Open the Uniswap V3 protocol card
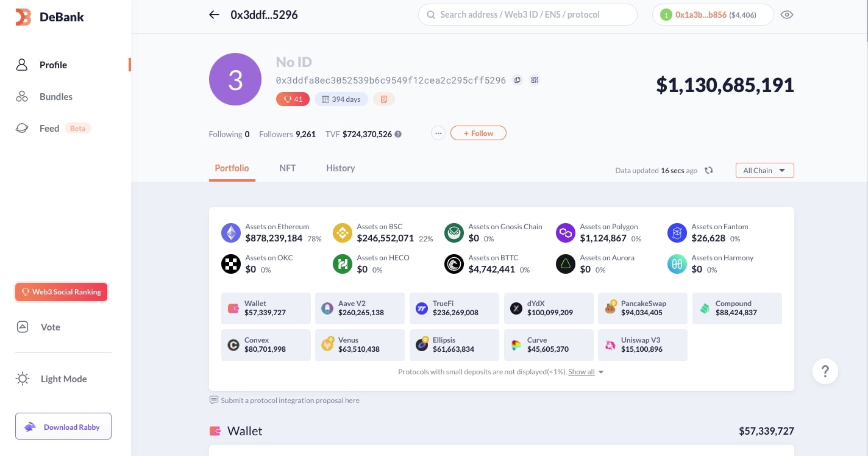 click(642, 344)
